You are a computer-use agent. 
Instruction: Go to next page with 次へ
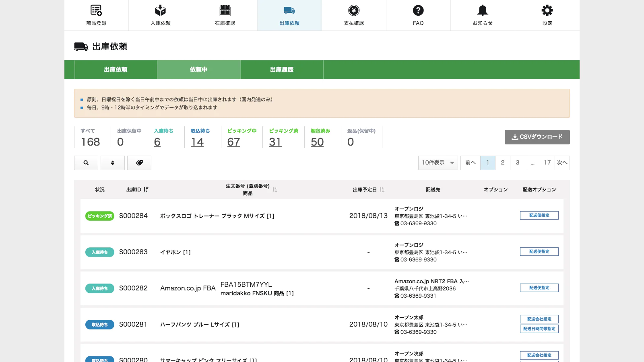point(562,163)
